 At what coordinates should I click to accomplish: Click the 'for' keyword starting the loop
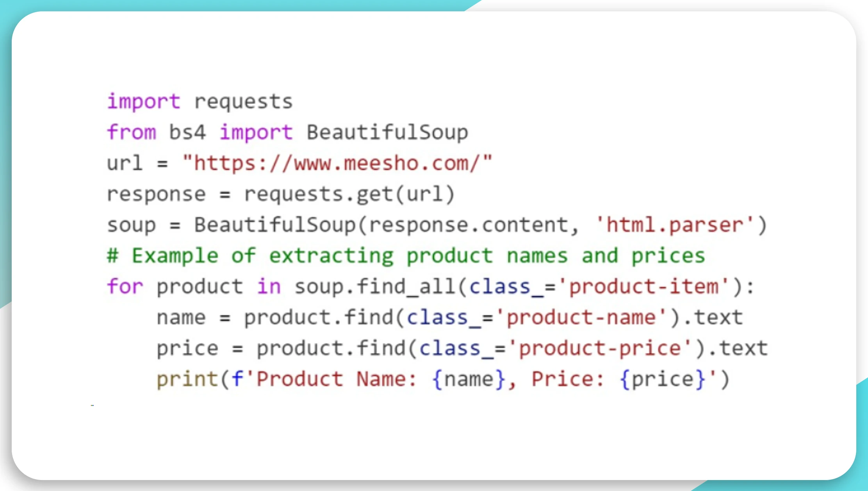point(125,286)
